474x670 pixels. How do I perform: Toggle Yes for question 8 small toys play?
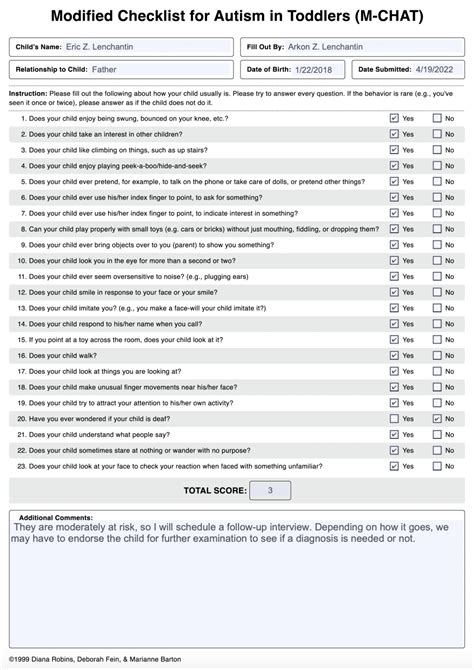click(x=394, y=229)
